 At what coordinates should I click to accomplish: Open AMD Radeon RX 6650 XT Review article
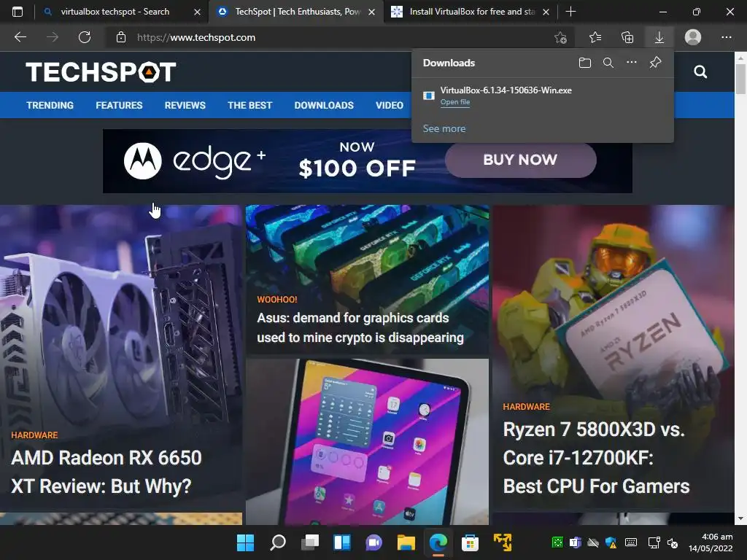[107, 472]
